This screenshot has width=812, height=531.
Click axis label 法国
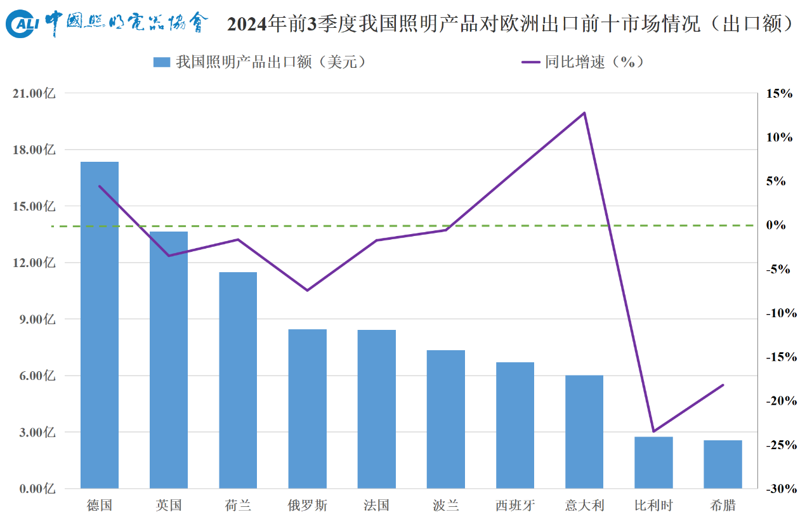(376, 506)
